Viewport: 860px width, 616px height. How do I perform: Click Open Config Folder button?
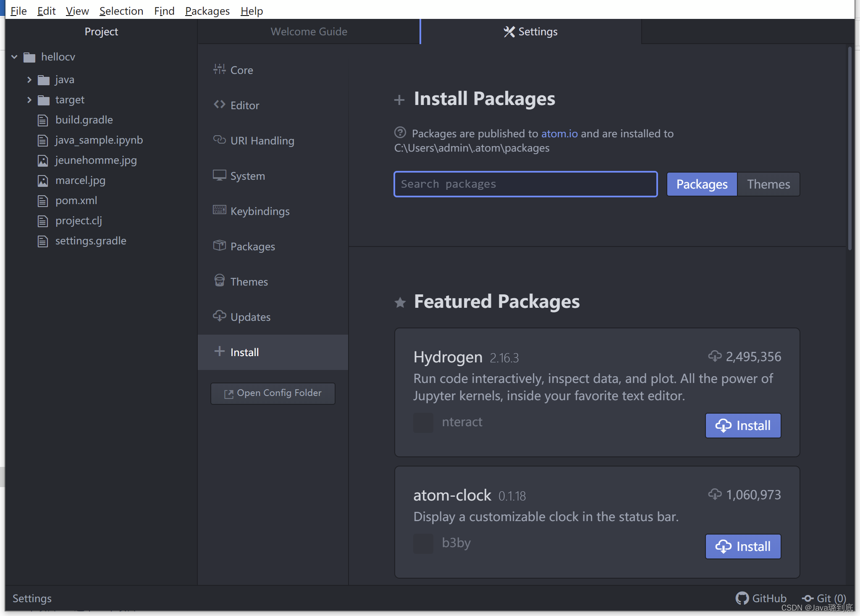pos(273,393)
